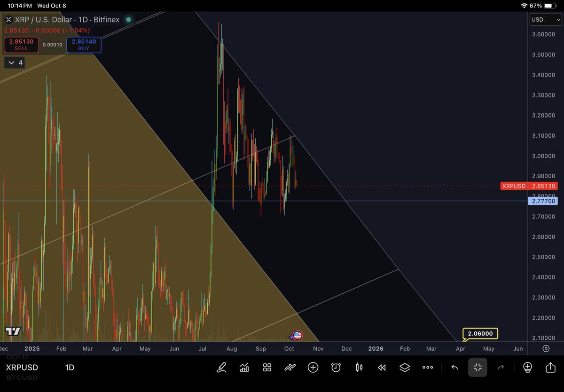Click the 10:14 PM clock in the status bar

tap(20, 6)
